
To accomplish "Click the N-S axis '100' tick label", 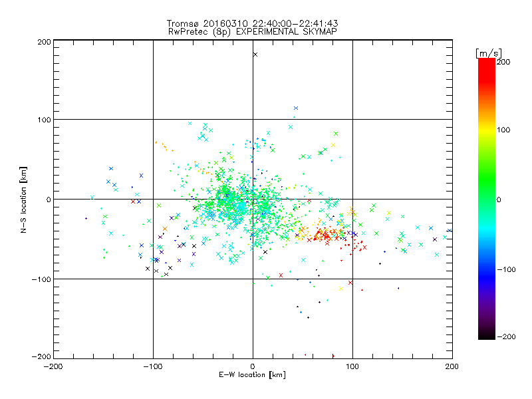I will 44,120.
